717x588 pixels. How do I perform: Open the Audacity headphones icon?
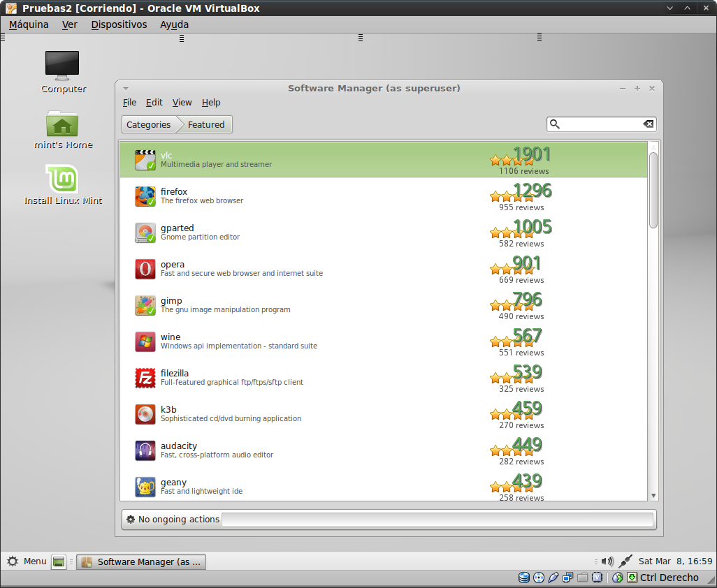click(x=145, y=450)
